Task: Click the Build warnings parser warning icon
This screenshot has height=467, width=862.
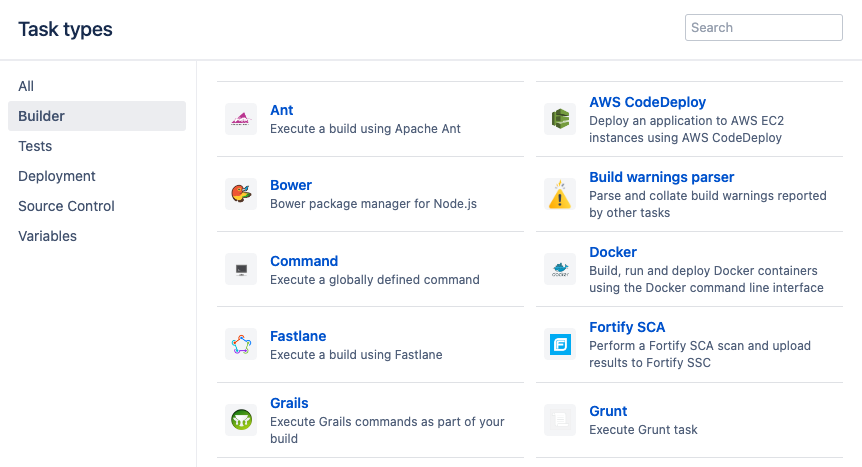Action: tap(560, 194)
